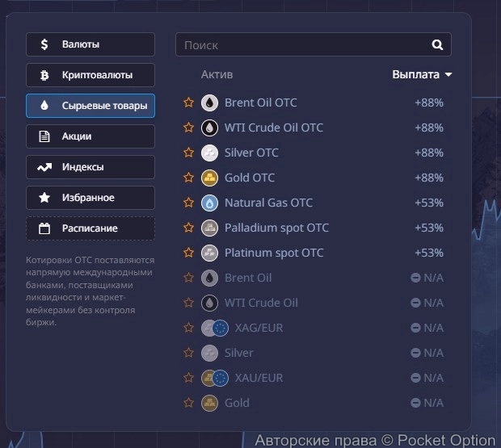Viewport: 501px width, 448px height.
Task: Open the Акции category
Action: coord(90,136)
